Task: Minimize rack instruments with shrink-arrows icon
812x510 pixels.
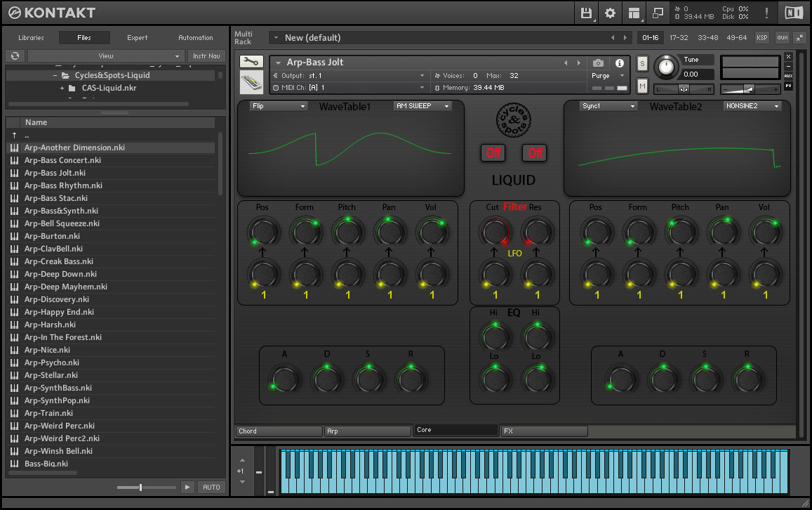Action: coord(800,37)
